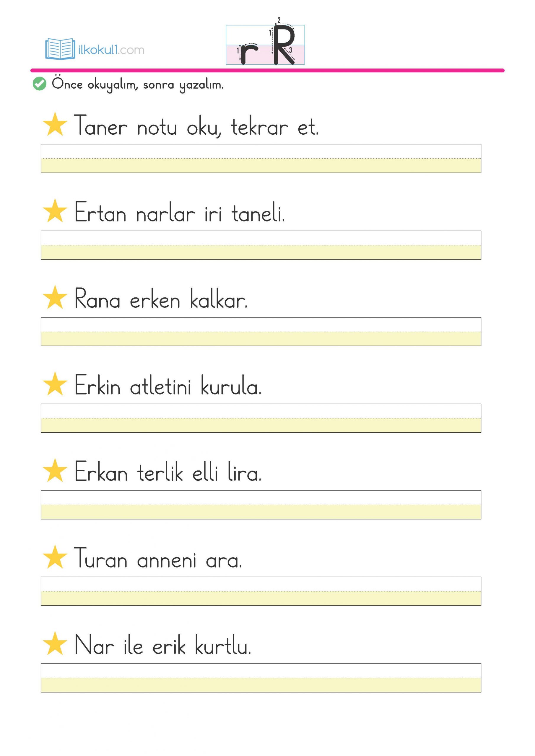
Task: Click the lowercase r tracing guide
Action: click(x=248, y=54)
